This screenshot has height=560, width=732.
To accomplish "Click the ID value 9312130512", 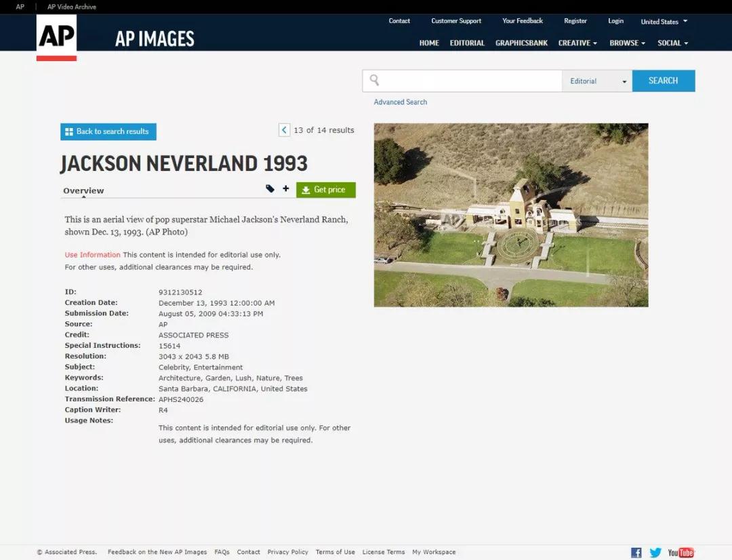I will click(x=180, y=292).
